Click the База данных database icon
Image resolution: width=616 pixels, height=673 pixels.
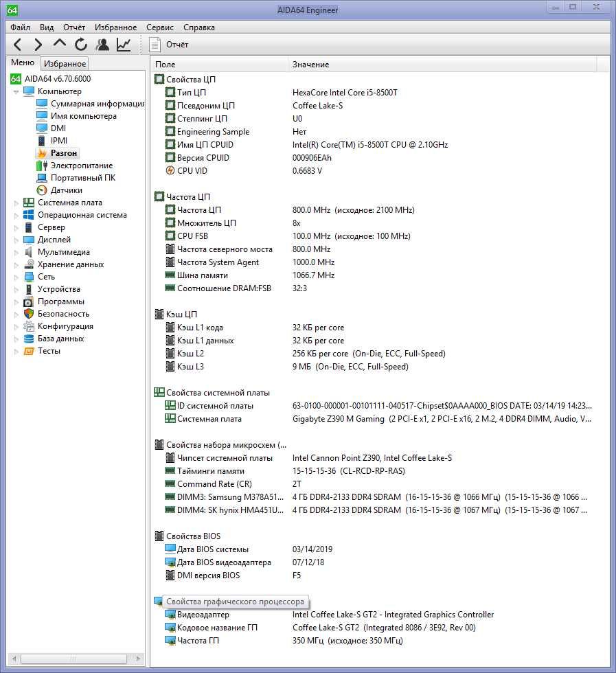click(29, 339)
